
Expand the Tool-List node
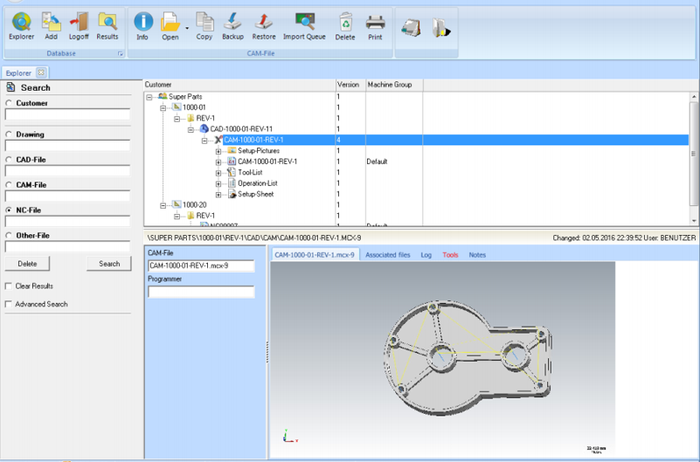pyautogui.click(x=219, y=173)
